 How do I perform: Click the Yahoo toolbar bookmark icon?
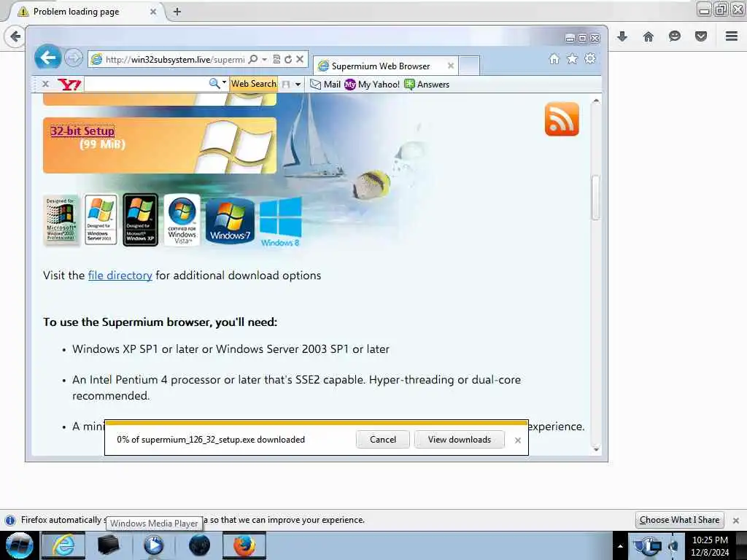[x=286, y=85]
